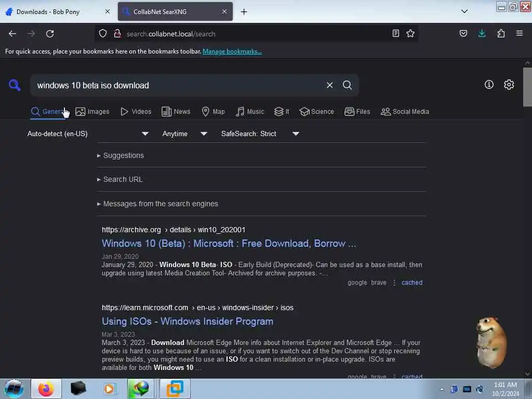
Task: Select the Videos search category
Action: click(x=136, y=112)
